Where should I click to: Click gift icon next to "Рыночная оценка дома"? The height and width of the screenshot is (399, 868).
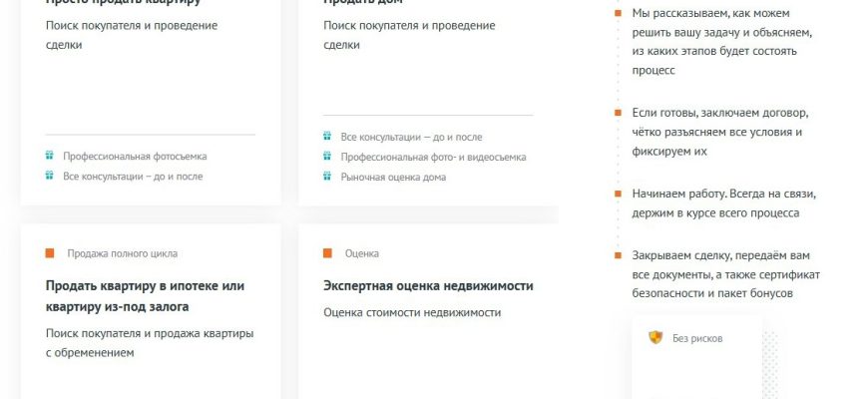click(326, 177)
